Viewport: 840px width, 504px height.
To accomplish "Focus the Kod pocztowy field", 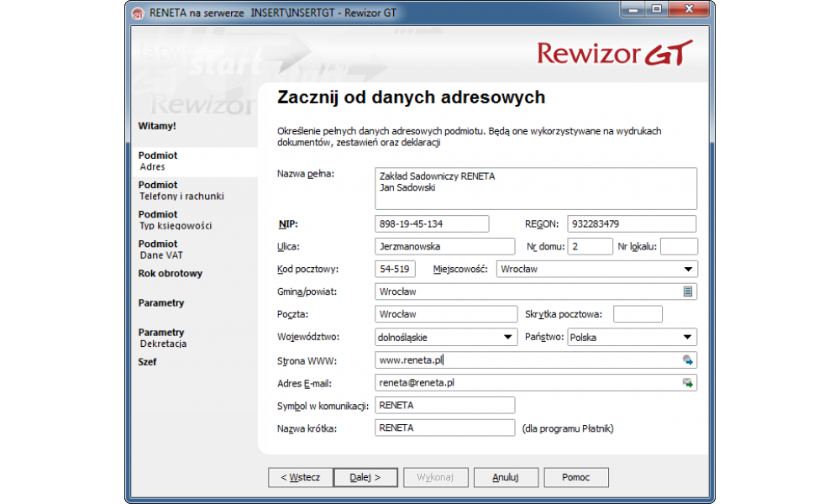I will point(395,269).
